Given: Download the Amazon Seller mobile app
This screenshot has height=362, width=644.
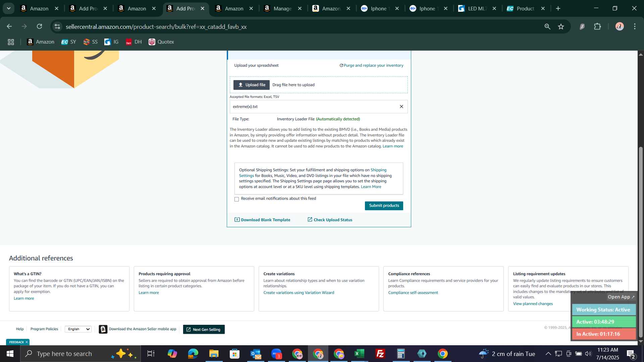Looking at the screenshot, I should pyautogui.click(x=138, y=329).
